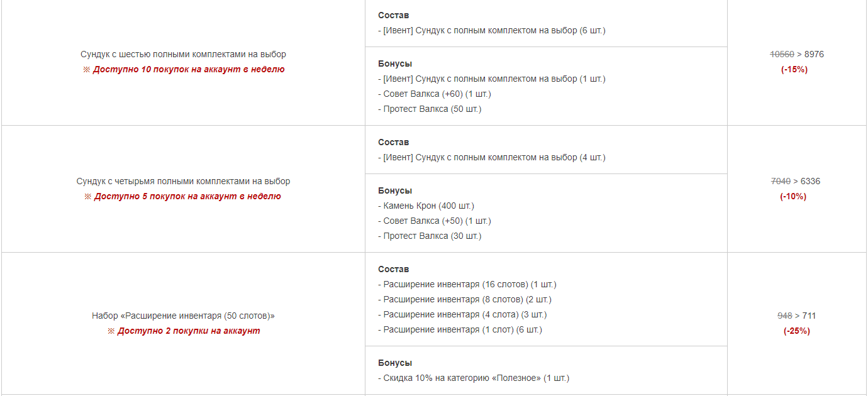Select 'Расширение инвентаря (1 слот) (6 шт.)' item

click(460, 330)
